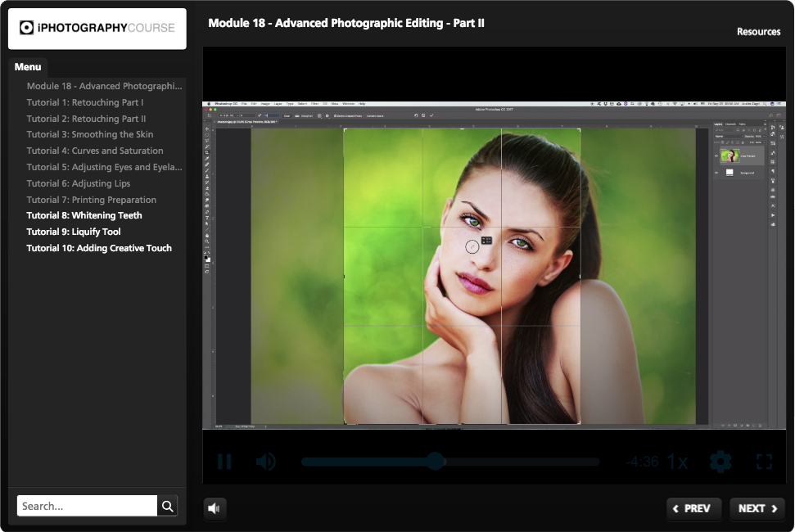Commit the crop with the checkmark
The image size is (795, 532).
pyautogui.click(x=431, y=115)
